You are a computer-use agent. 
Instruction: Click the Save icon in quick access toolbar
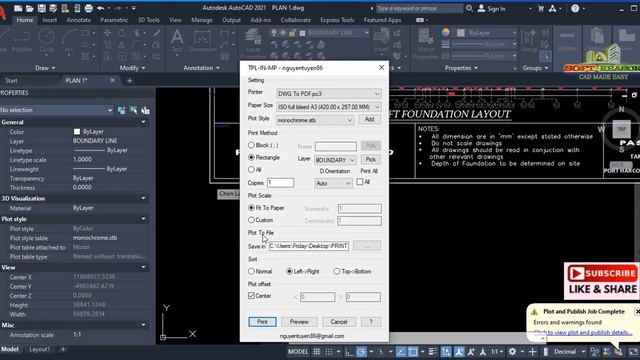41,8
